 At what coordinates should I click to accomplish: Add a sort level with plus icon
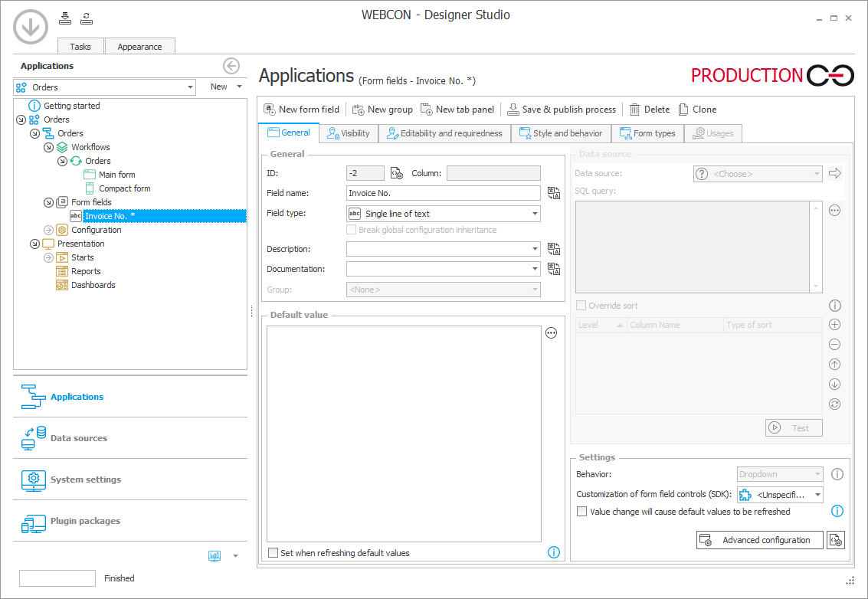pyautogui.click(x=835, y=325)
